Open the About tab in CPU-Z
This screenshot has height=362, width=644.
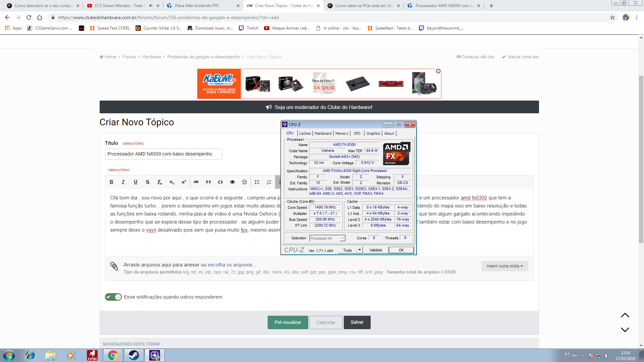coord(389,133)
